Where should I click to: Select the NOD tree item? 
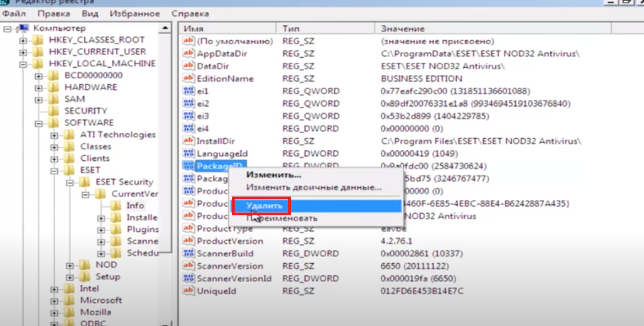[x=106, y=265]
